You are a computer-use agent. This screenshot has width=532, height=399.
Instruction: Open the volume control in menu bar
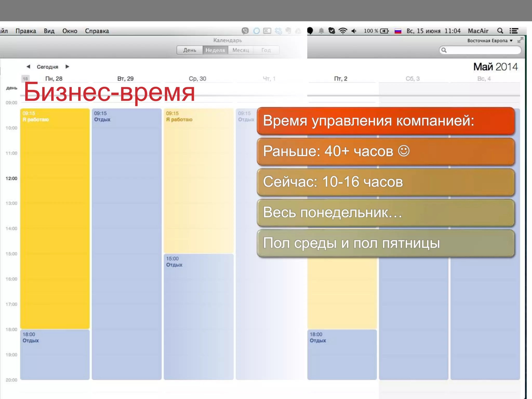[x=354, y=31]
